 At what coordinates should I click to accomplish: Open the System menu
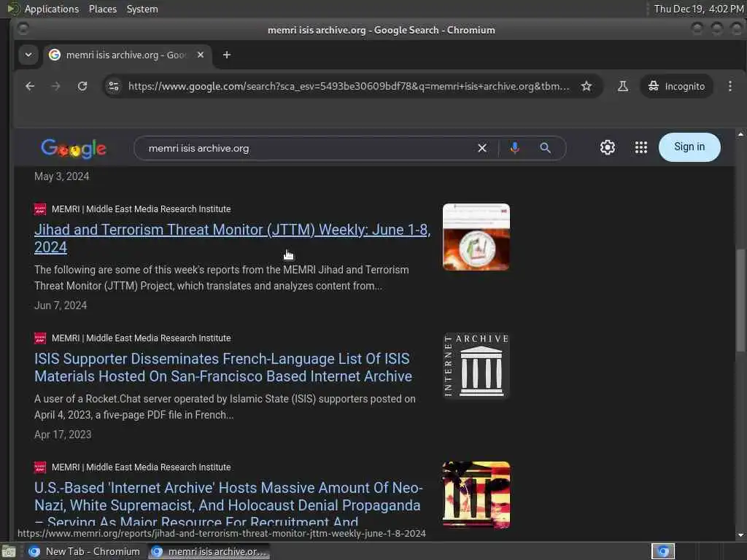tap(142, 9)
